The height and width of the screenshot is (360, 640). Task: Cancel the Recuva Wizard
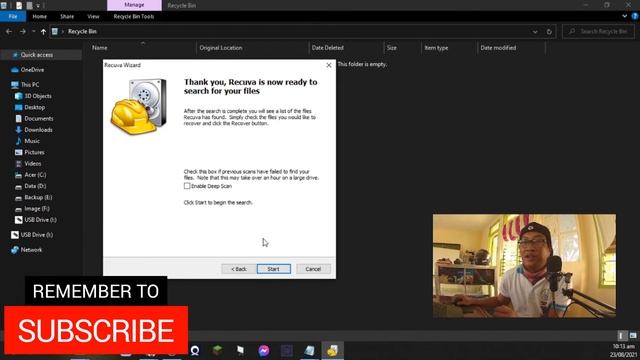[x=313, y=269]
